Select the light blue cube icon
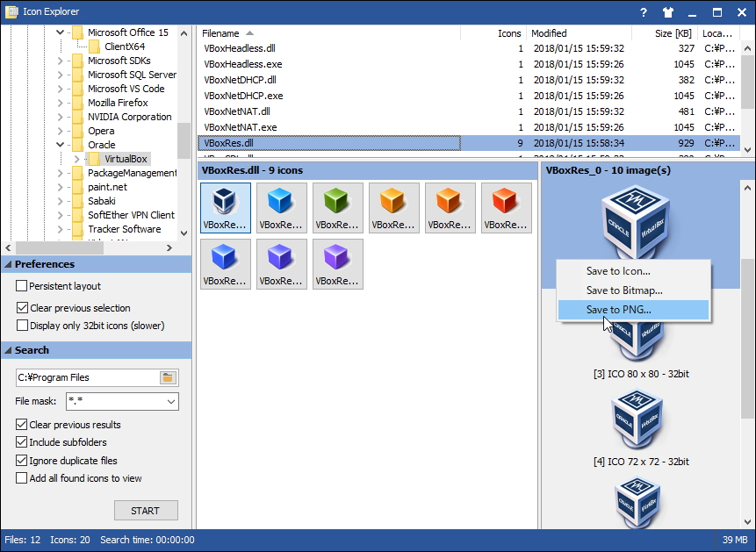756x552 pixels. tap(282, 208)
